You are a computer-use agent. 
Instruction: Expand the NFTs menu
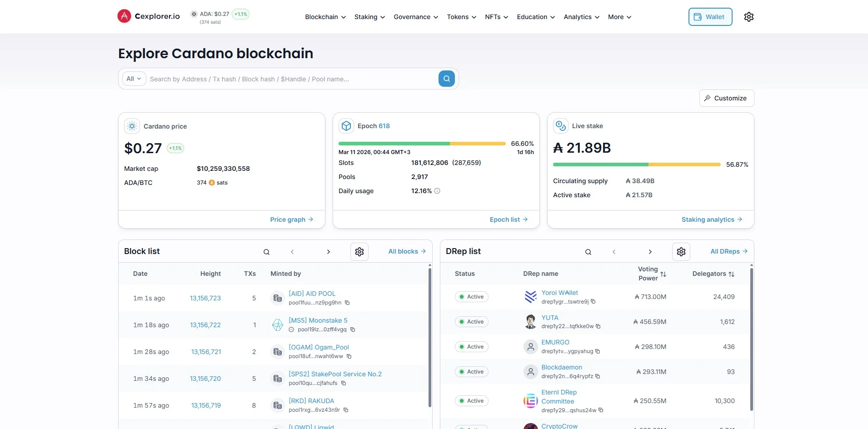point(497,17)
